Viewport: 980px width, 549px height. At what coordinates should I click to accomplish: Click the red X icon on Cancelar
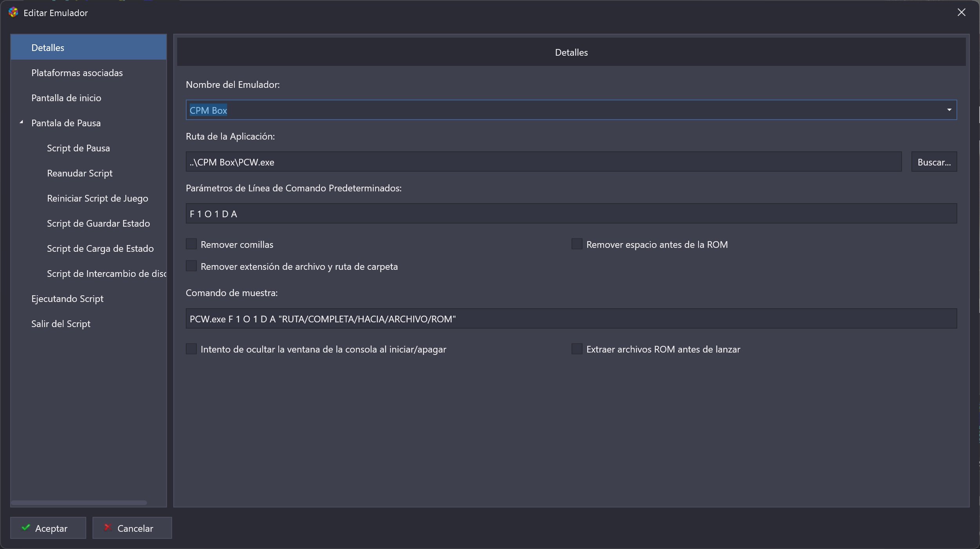pos(107,527)
